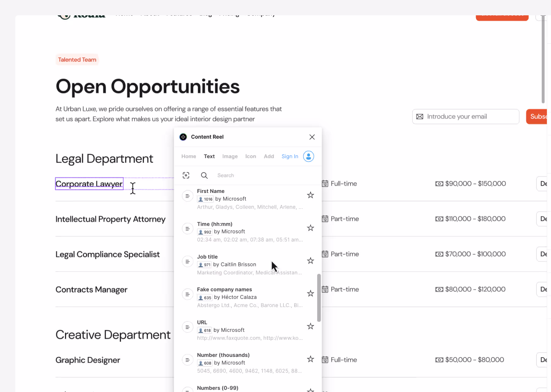Click Details button in Legal Compliance Specialist row
This screenshot has height=392, width=551.
tap(542, 254)
